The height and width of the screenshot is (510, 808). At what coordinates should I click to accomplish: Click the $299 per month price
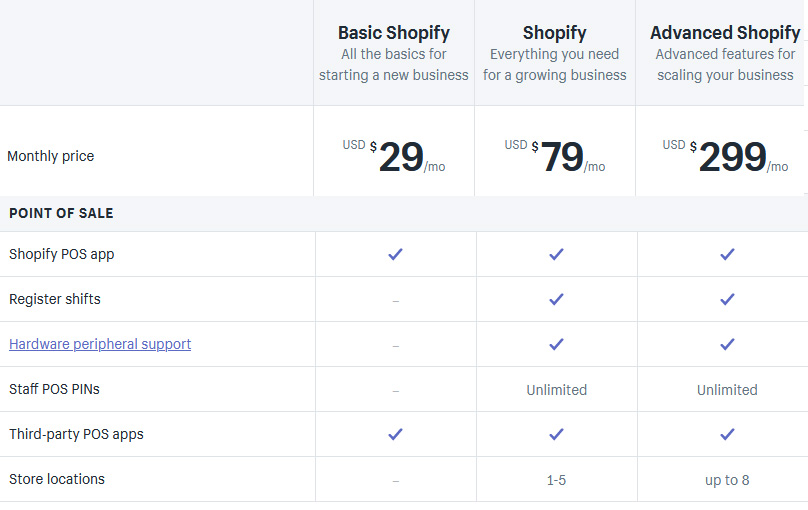click(732, 157)
